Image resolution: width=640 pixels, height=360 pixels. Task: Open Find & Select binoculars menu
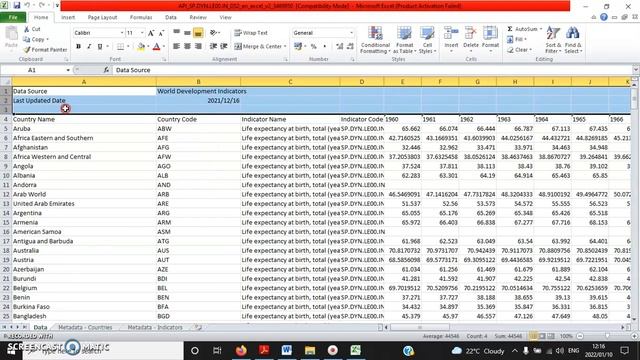pos(573,40)
